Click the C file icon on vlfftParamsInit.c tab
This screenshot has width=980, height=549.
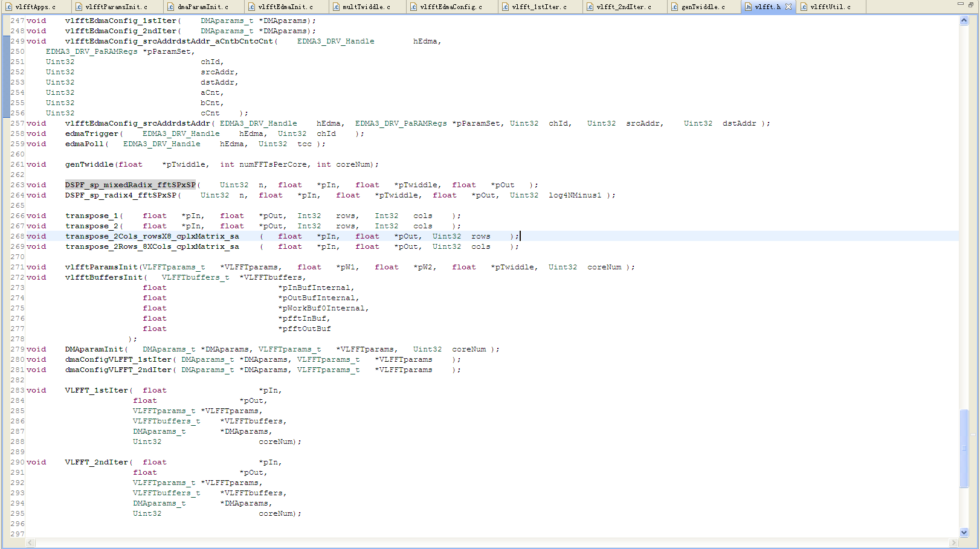(79, 7)
